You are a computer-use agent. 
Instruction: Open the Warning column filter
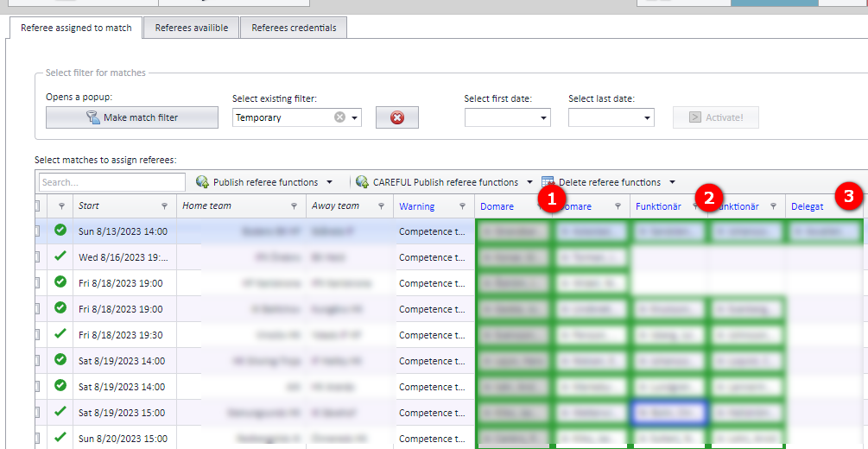click(x=462, y=206)
